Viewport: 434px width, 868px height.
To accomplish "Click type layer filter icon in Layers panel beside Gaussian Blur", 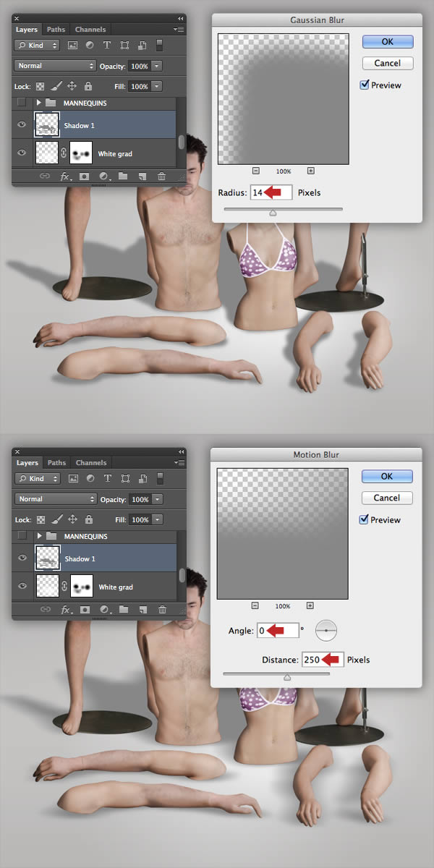I will pos(107,45).
